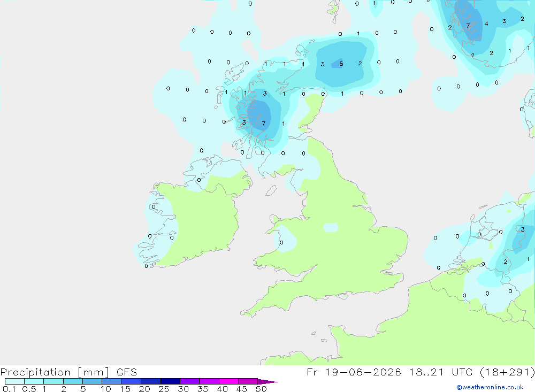Click the 0.5–1 mm legend color swatch

point(34,381)
